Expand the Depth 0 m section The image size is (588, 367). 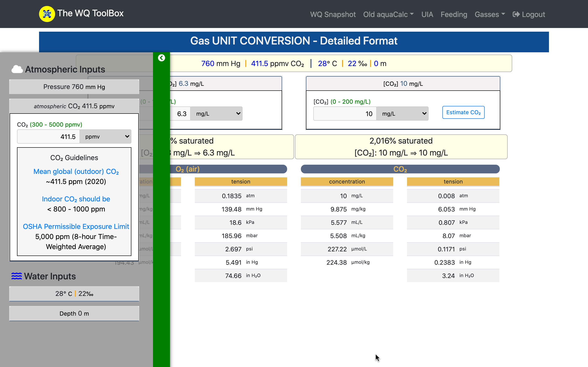74,314
